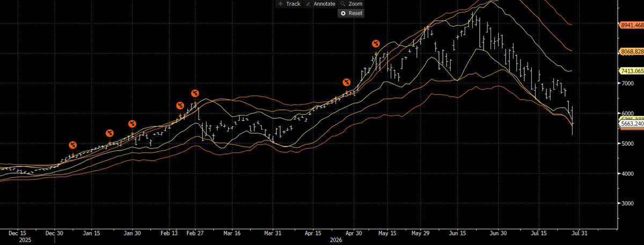Click the 3000 axis label
Viewport: 644px width, 245px height.
pyautogui.click(x=628, y=204)
